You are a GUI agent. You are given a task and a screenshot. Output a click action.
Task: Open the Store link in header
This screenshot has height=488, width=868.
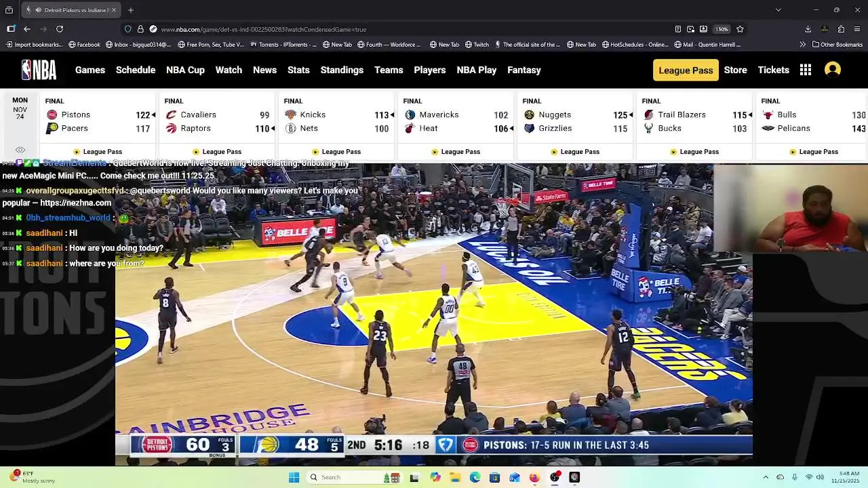[x=735, y=70]
